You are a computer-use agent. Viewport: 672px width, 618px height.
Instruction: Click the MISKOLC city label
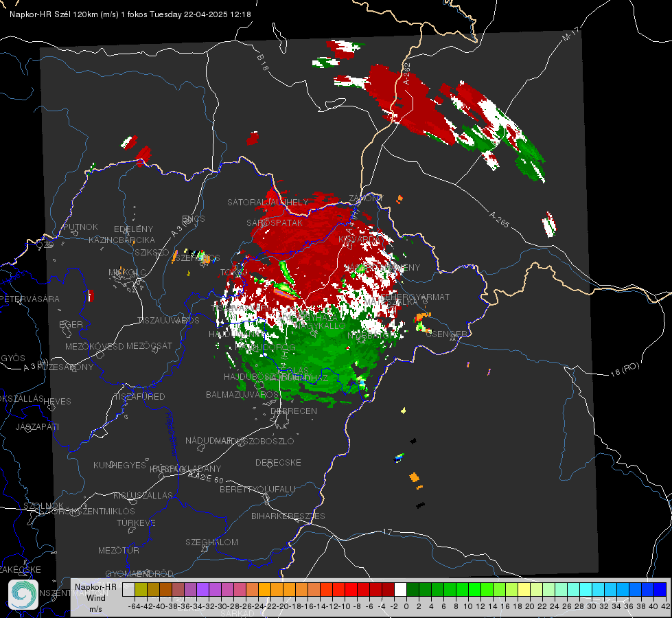(127, 273)
